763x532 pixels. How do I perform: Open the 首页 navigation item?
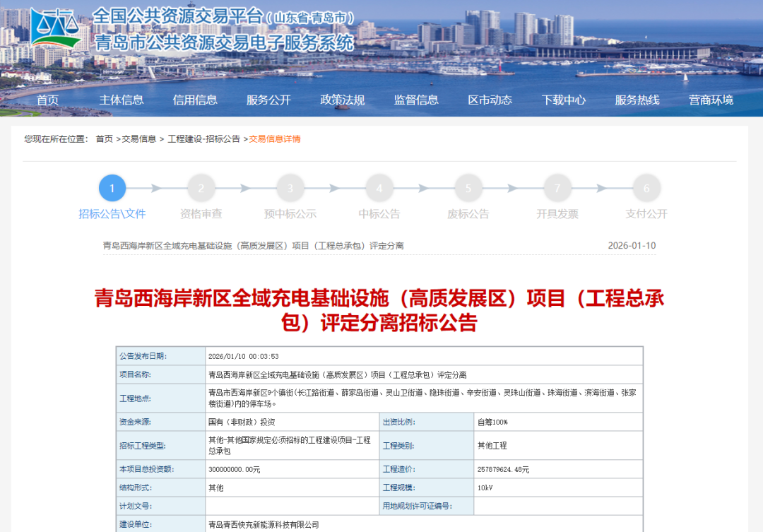[48, 100]
